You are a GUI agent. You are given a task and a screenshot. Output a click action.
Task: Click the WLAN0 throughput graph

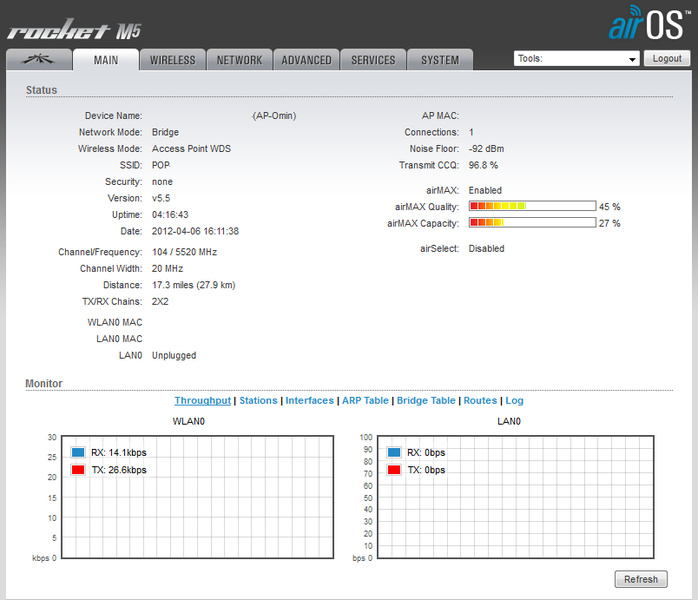pos(197,497)
